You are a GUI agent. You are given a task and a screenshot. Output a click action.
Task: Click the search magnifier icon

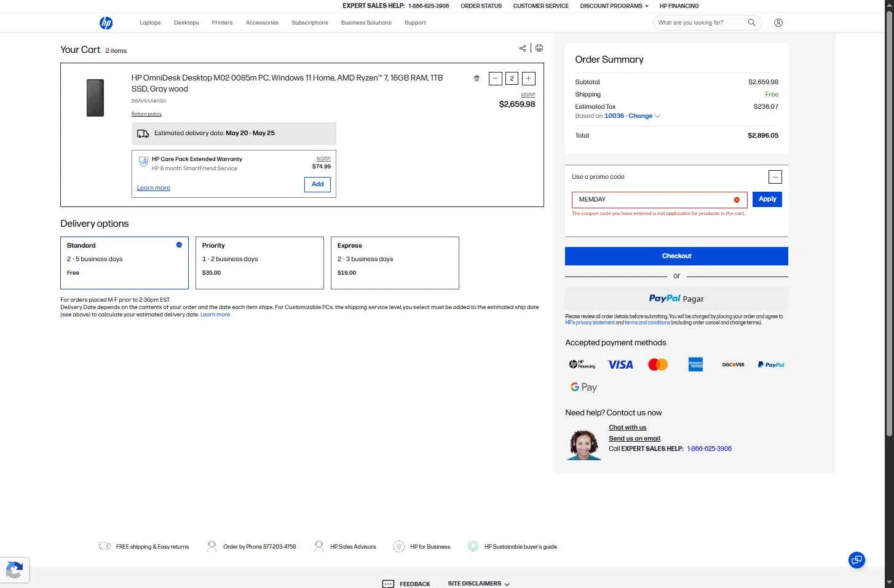click(751, 23)
